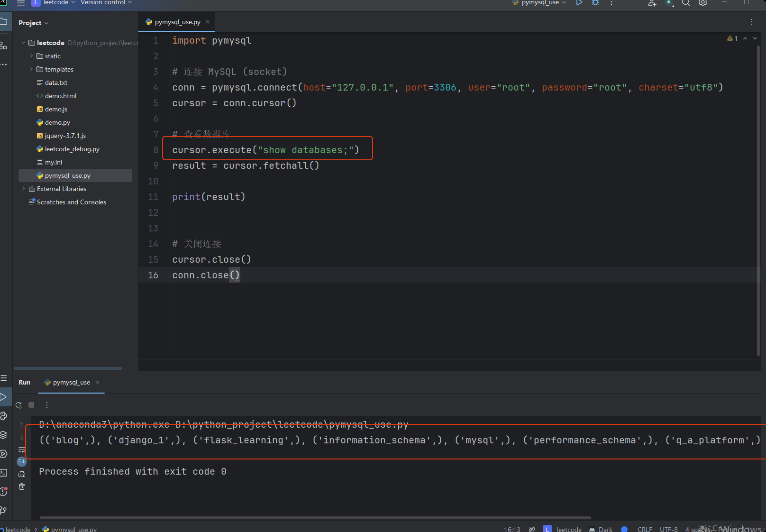Viewport: 766px width, 532px height.
Task: Open the main menu hamburger icon
Action: pyautogui.click(x=21, y=3)
